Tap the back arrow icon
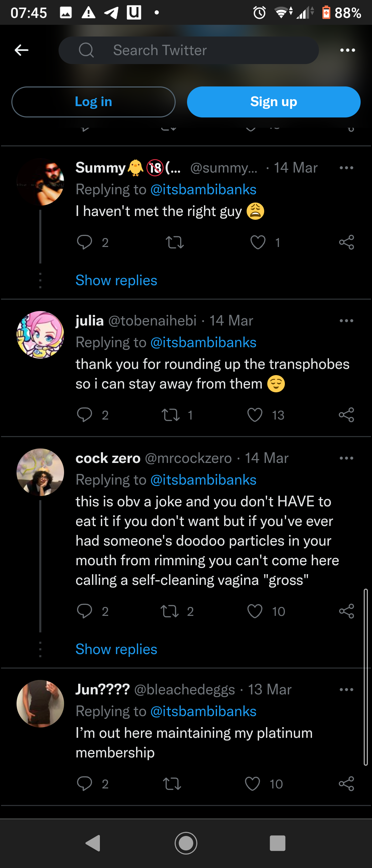 point(21,50)
